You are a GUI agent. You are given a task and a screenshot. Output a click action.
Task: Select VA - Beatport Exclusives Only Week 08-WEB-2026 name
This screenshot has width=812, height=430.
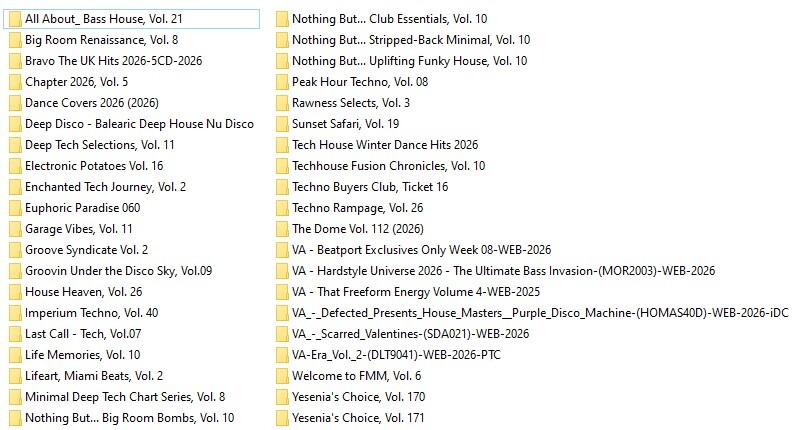point(422,250)
